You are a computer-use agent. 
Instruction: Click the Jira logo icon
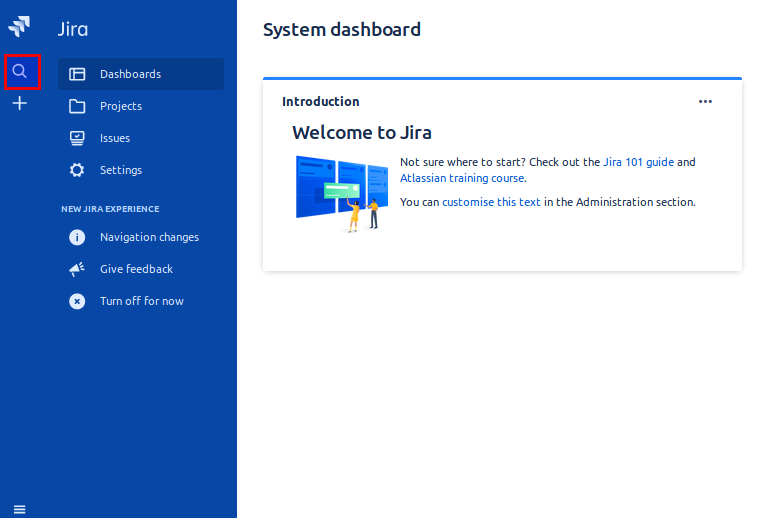coord(19,26)
